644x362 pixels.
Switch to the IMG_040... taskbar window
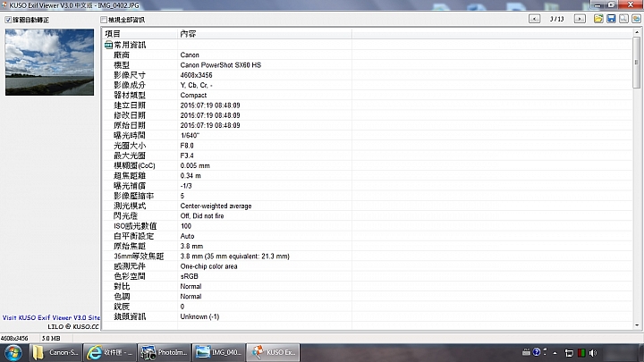(218, 352)
